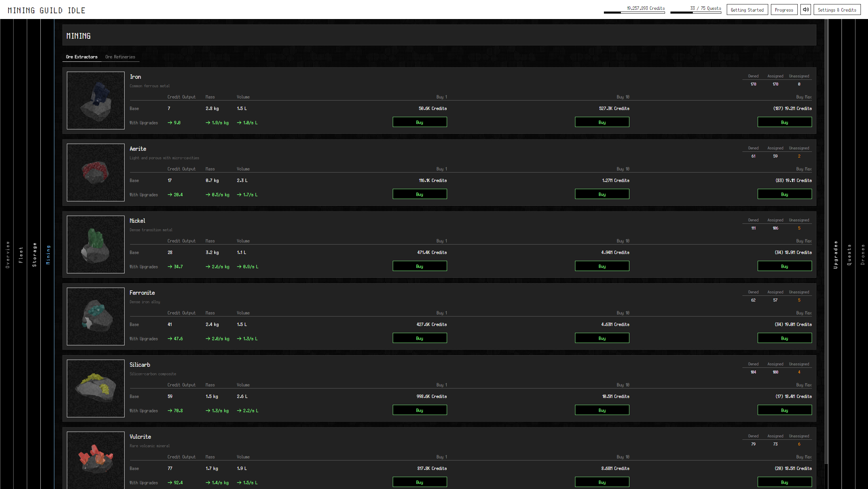Screen dimensions: 868x489
Task: Click Vulcrite unassigned count 6
Action: 799,444
